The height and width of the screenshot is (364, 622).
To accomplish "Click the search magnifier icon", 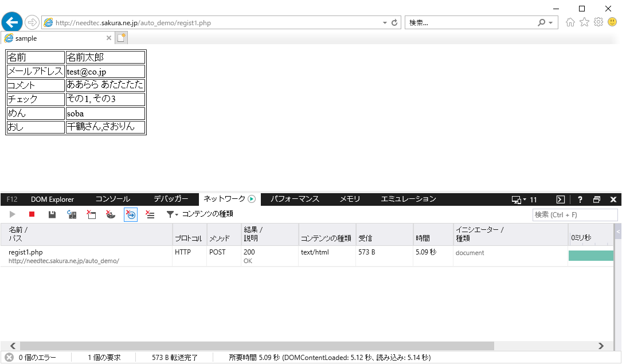I will pyautogui.click(x=541, y=22).
